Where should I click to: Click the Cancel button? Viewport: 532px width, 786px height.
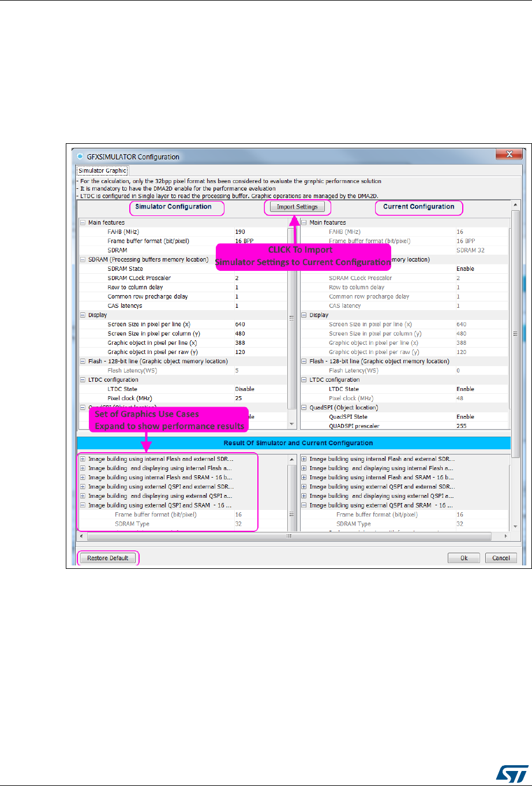click(x=501, y=558)
